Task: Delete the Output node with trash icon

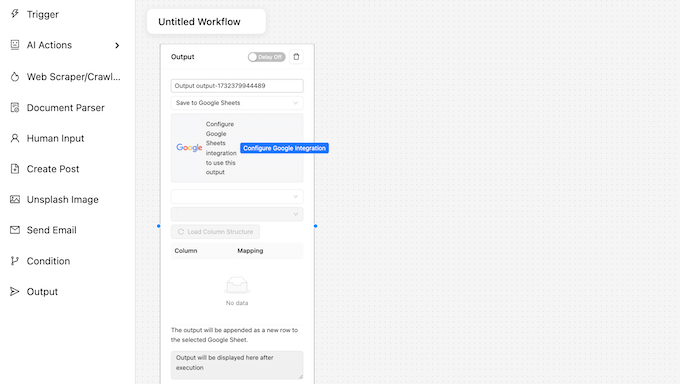Action: 296,57
